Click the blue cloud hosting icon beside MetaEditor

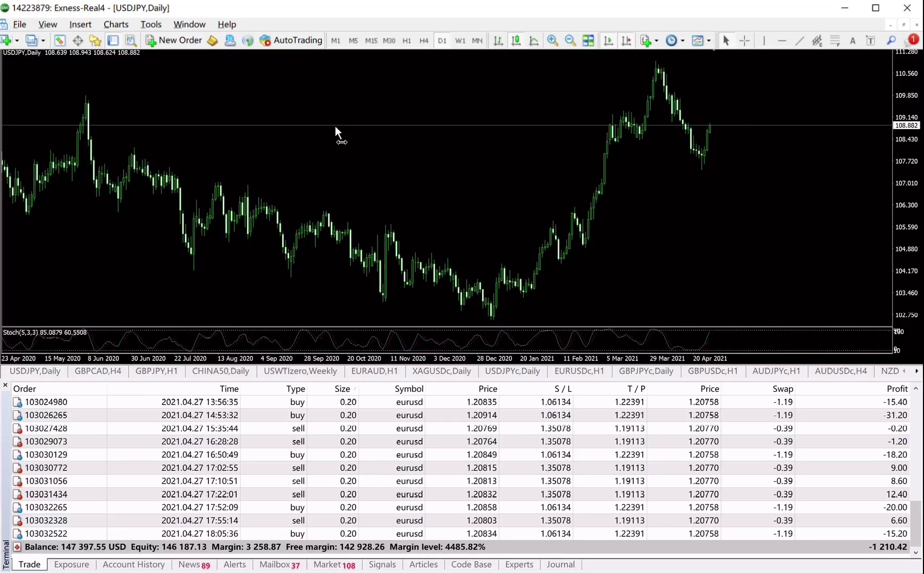pyautogui.click(x=230, y=40)
